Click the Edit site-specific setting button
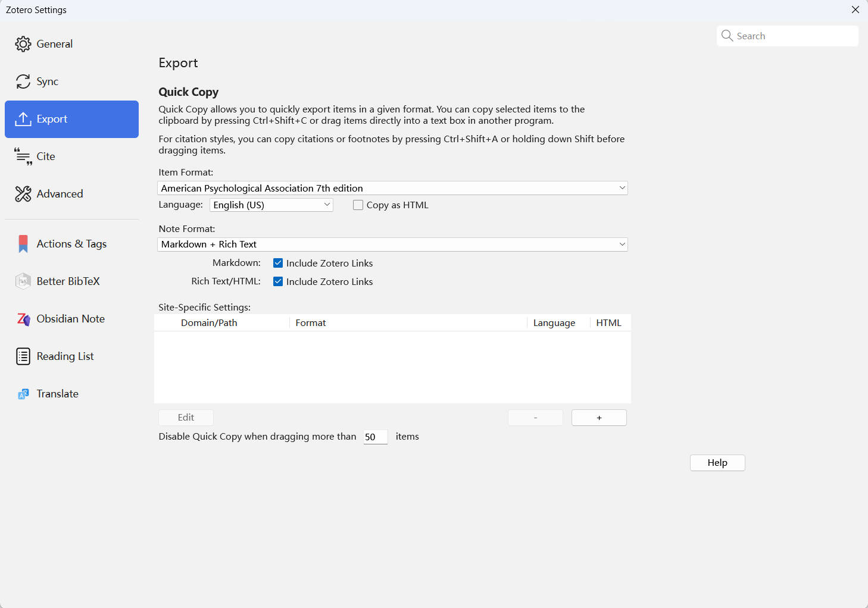Viewport: 868px width, 608px height. point(186,418)
